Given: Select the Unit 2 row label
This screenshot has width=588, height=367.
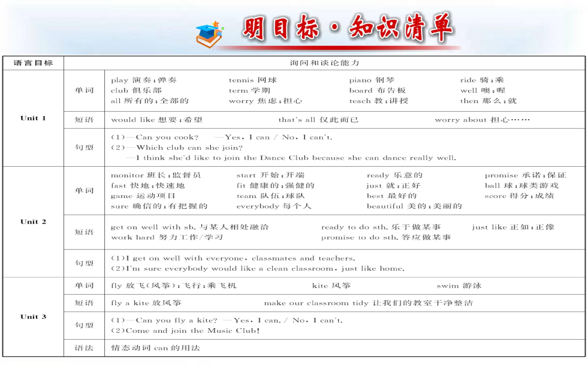Looking at the screenshot, I should [x=33, y=222].
